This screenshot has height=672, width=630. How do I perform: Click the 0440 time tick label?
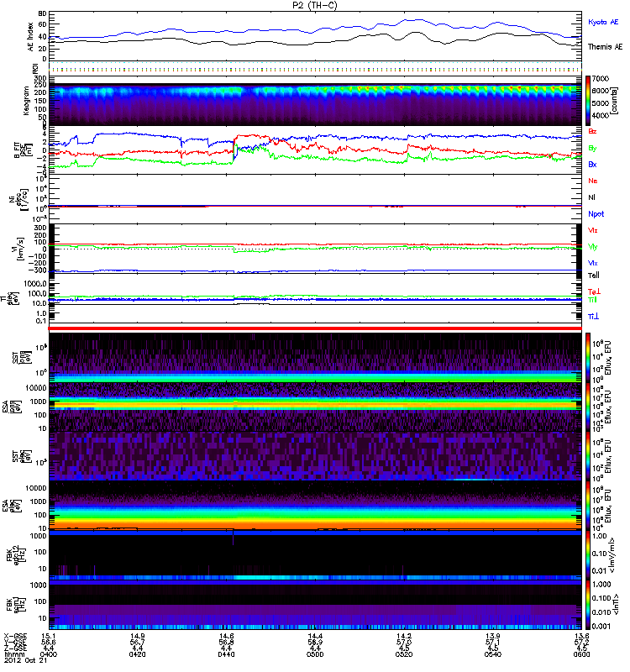pos(226,654)
